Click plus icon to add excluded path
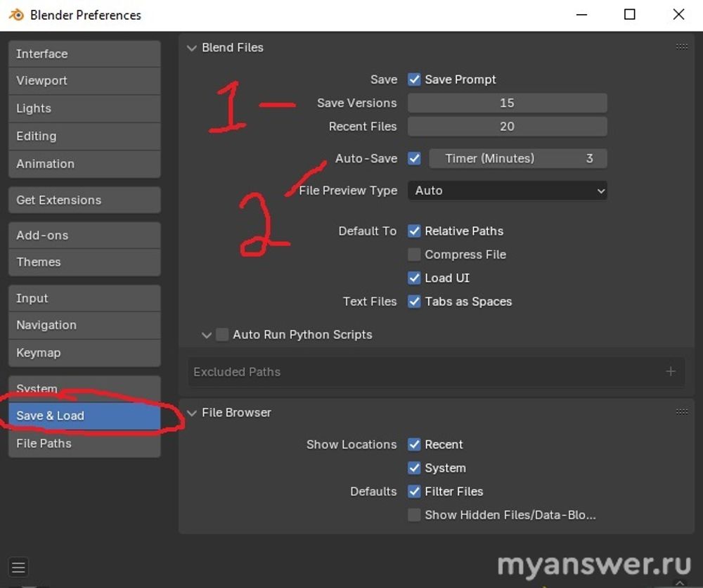The width and height of the screenshot is (703, 588). [670, 371]
